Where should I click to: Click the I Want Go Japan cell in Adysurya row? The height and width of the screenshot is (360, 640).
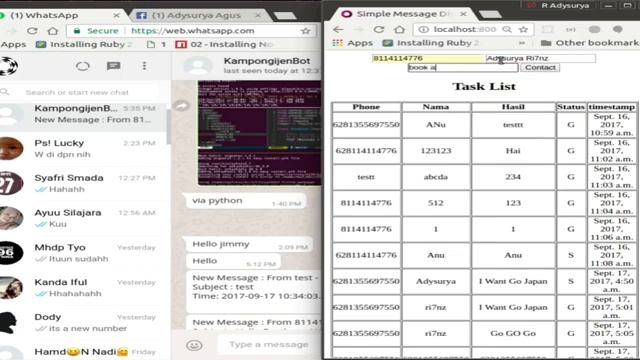513,281
